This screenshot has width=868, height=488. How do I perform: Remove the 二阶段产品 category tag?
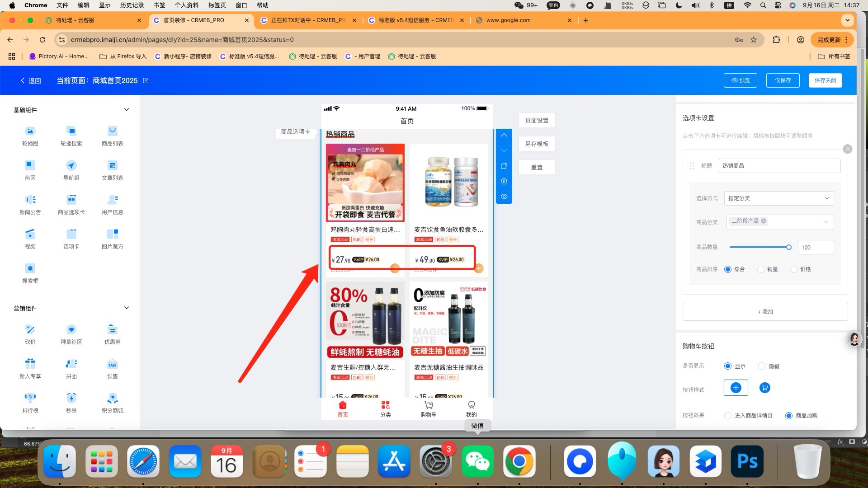(763, 221)
